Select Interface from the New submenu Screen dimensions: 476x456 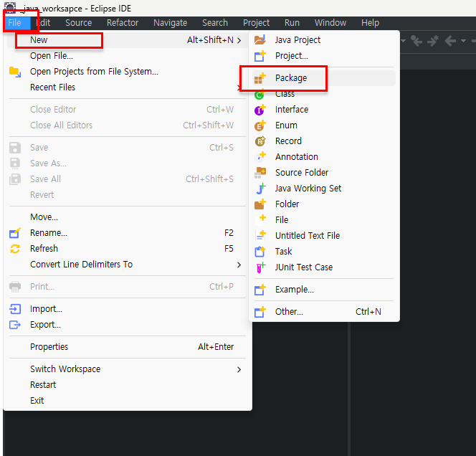click(324, 110)
